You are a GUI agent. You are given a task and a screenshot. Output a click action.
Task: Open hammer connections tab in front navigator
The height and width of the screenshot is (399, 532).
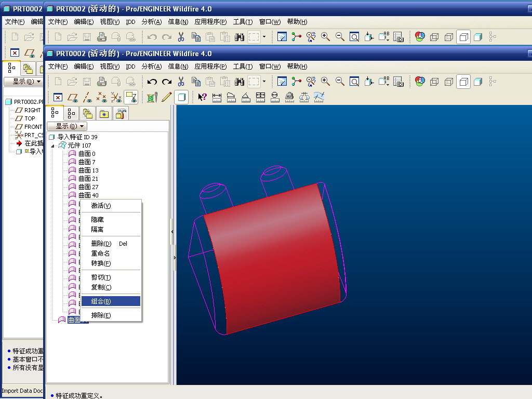click(x=121, y=113)
